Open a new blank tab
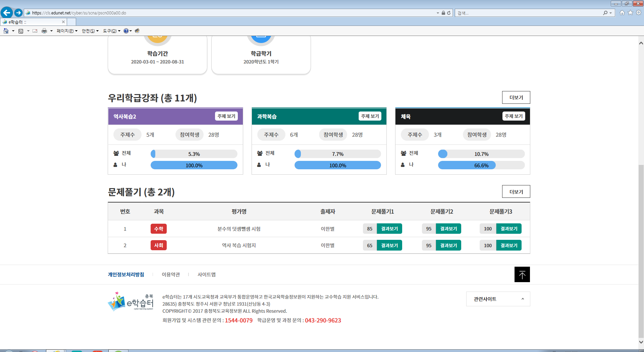Image resolution: width=644 pixels, height=352 pixels. click(x=71, y=22)
